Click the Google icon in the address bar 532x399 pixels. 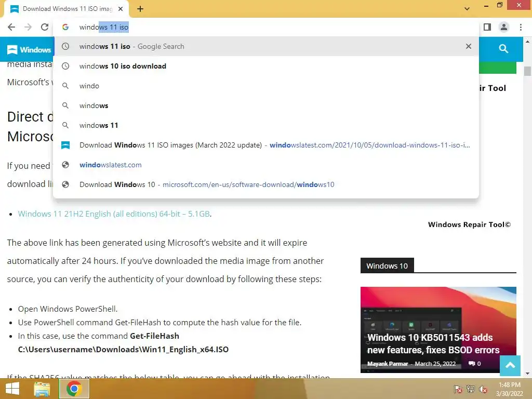click(65, 27)
